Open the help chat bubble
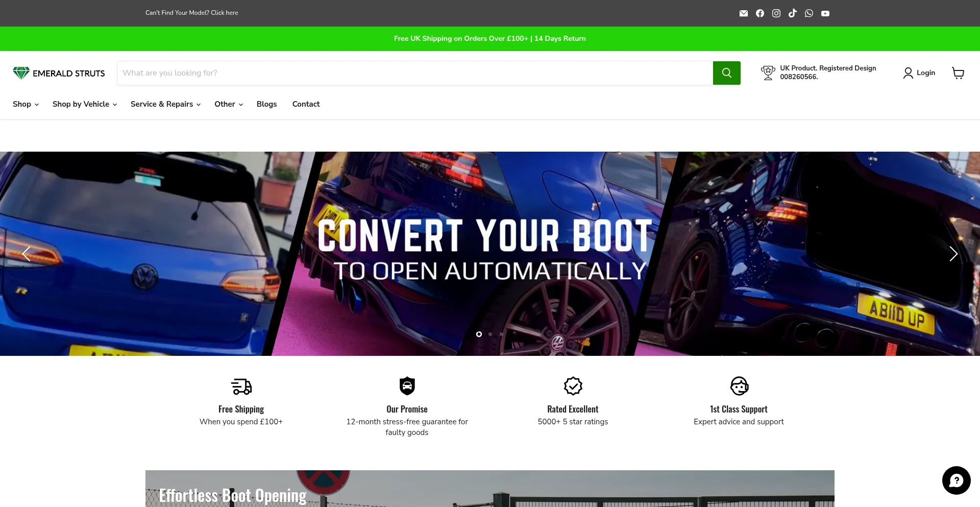This screenshot has height=507, width=980. [955, 480]
